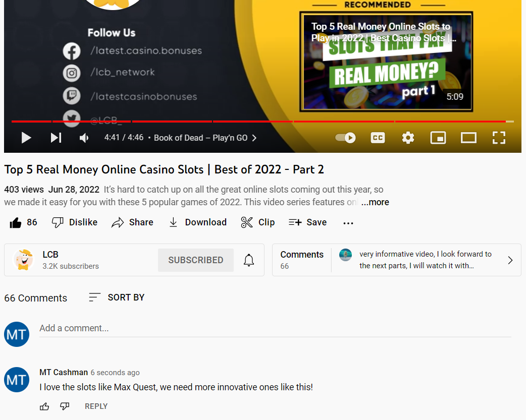Image resolution: width=526 pixels, height=420 pixels.
Task: Switch to theater mode
Action: (x=468, y=138)
